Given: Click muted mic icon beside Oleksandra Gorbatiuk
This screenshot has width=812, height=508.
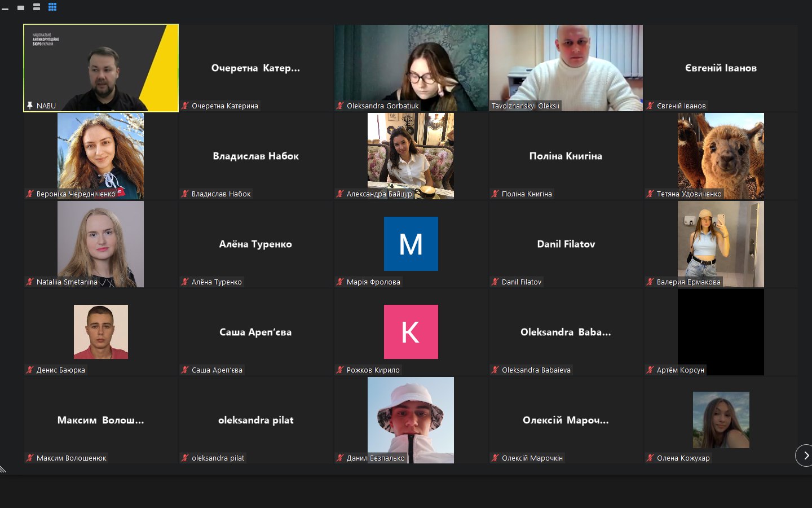Looking at the screenshot, I should [340, 106].
